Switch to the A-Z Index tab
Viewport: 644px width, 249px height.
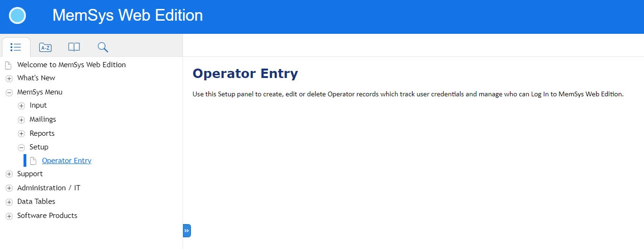[x=45, y=47]
